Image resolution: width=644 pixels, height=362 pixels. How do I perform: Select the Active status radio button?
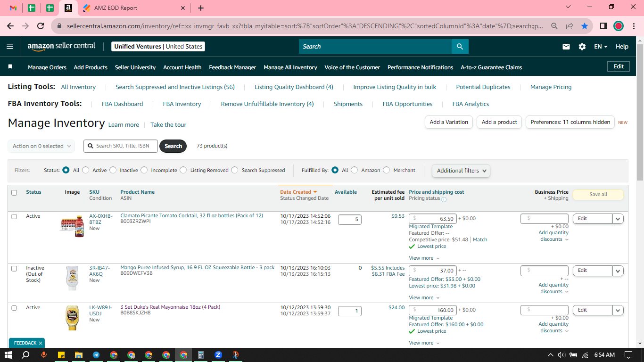86,170
